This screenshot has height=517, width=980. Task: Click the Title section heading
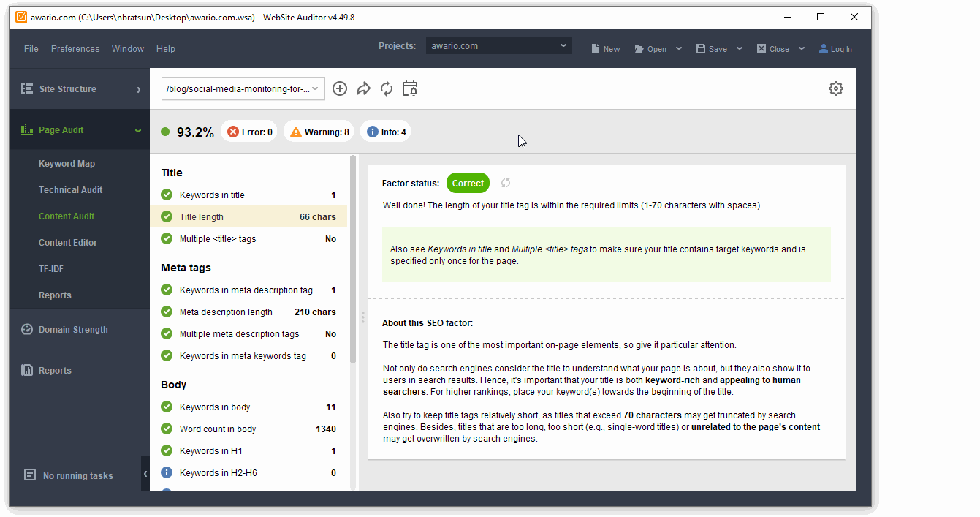(x=172, y=173)
